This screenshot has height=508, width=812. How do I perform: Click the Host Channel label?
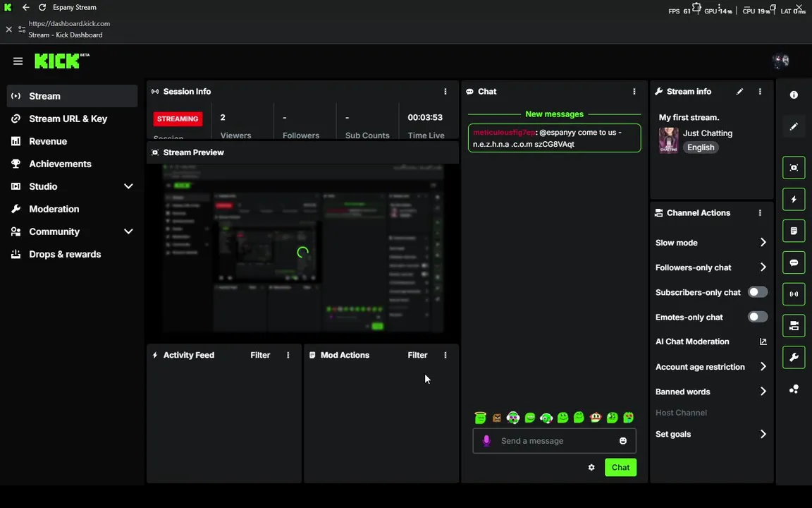click(681, 413)
